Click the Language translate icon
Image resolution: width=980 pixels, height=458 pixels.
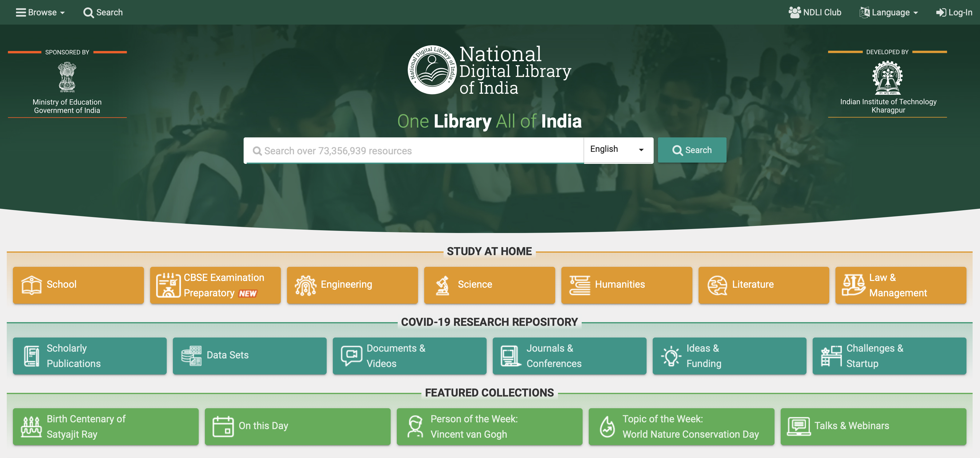coord(864,12)
